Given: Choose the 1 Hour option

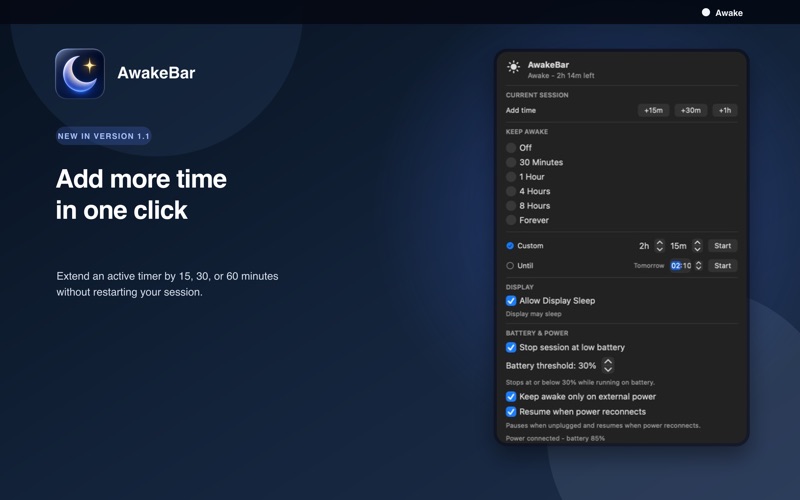Looking at the screenshot, I should pos(511,177).
